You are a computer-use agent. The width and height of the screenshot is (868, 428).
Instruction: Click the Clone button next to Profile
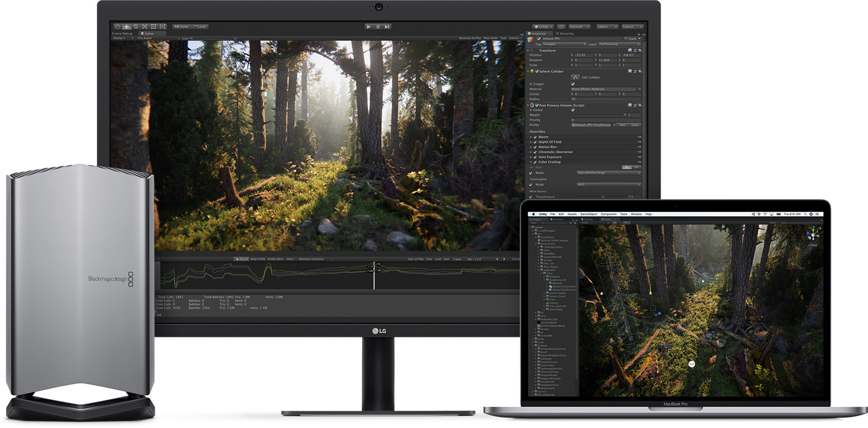click(x=635, y=125)
